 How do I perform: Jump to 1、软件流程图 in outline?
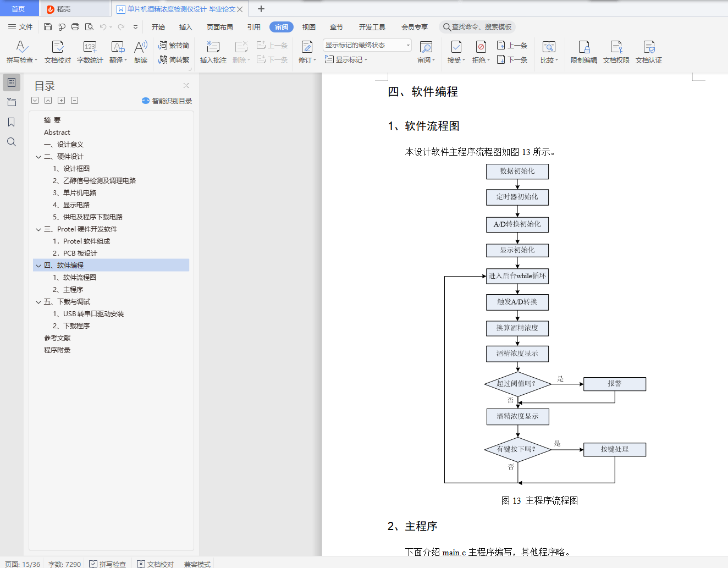(74, 278)
